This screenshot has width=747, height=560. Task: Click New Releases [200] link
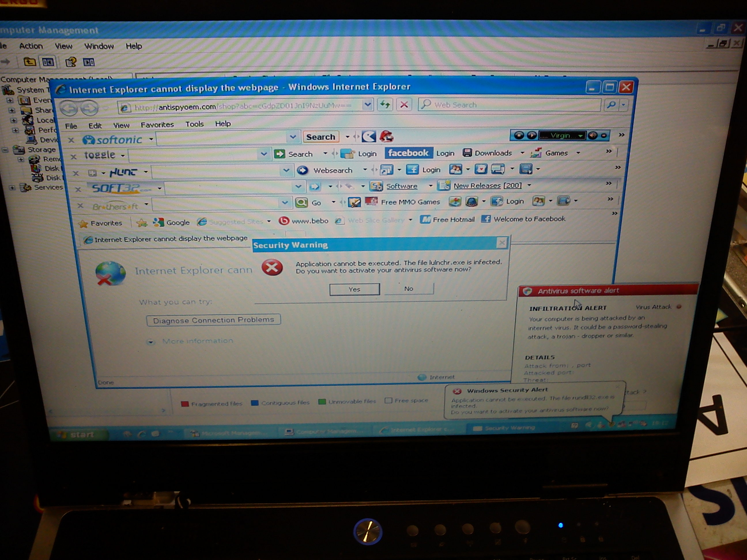pyautogui.click(x=487, y=185)
